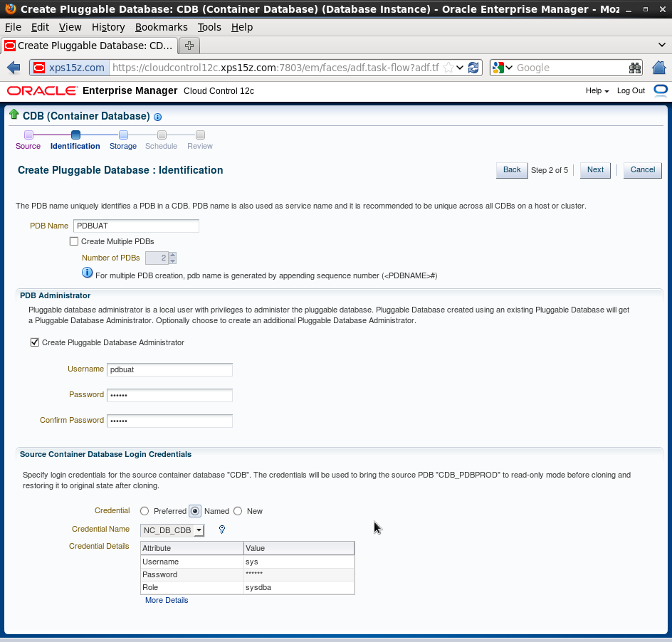Open the View menu
Screen dimensions: 672x642
coord(70,27)
